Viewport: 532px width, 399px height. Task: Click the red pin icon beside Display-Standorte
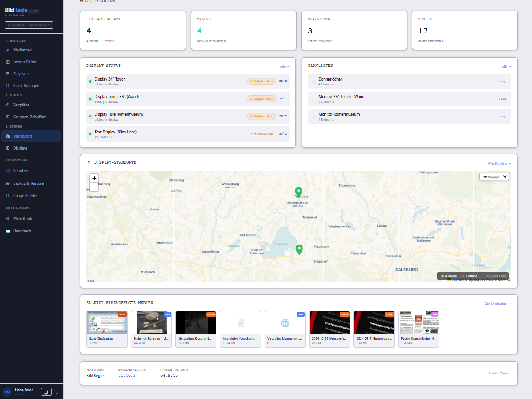click(x=89, y=162)
